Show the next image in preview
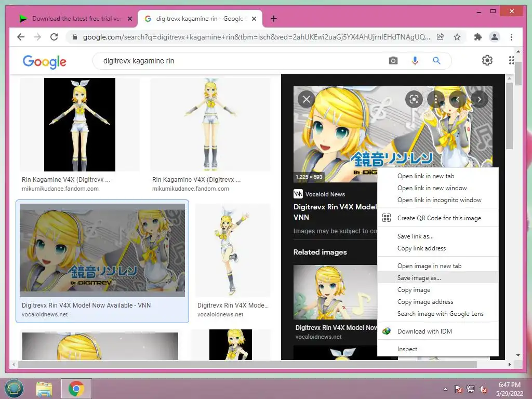The image size is (532, 399). [x=480, y=99]
